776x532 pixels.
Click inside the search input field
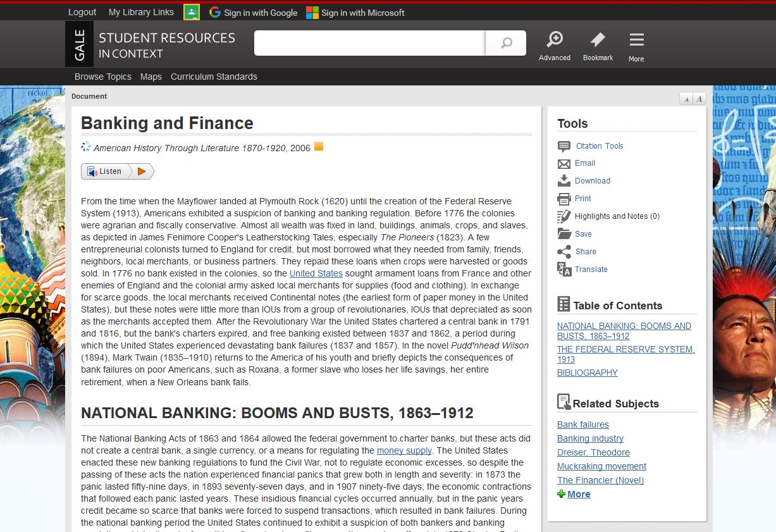click(369, 43)
